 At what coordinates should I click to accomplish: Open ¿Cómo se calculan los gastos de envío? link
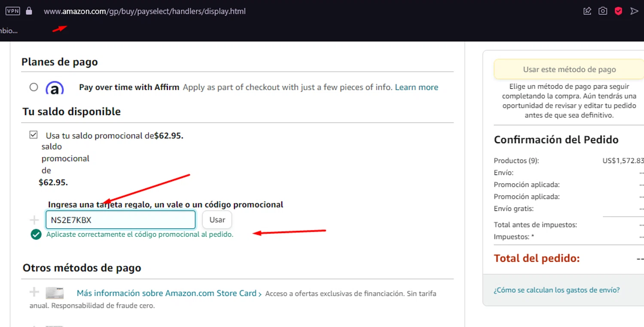(x=557, y=290)
